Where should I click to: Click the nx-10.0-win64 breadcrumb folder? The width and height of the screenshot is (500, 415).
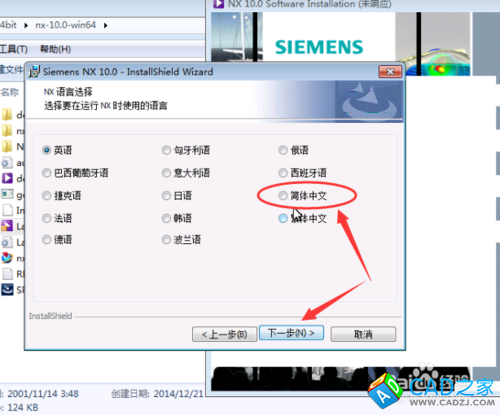(66, 25)
